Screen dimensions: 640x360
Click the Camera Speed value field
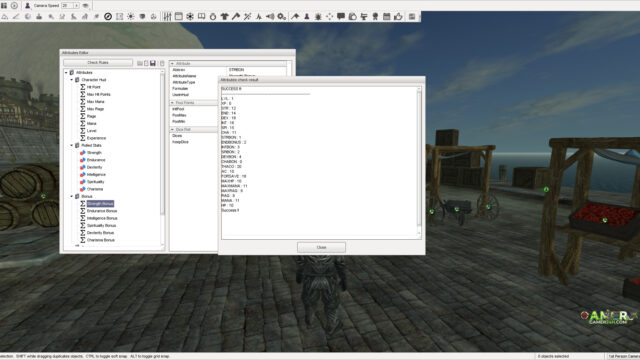67,6
